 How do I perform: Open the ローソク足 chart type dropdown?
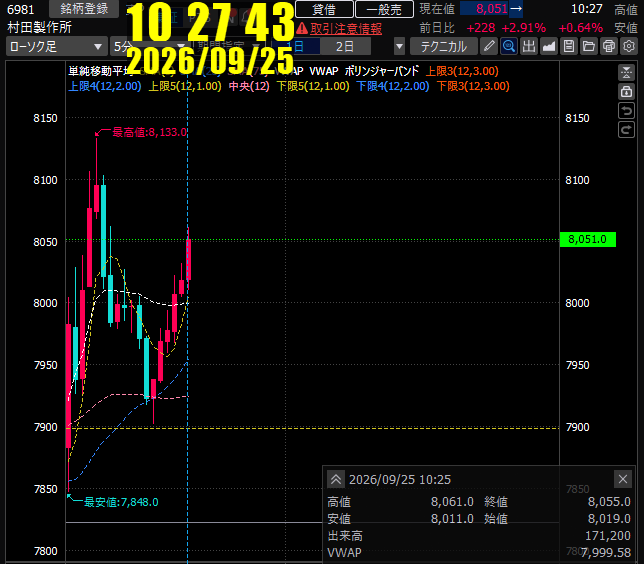pyautogui.click(x=57, y=46)
